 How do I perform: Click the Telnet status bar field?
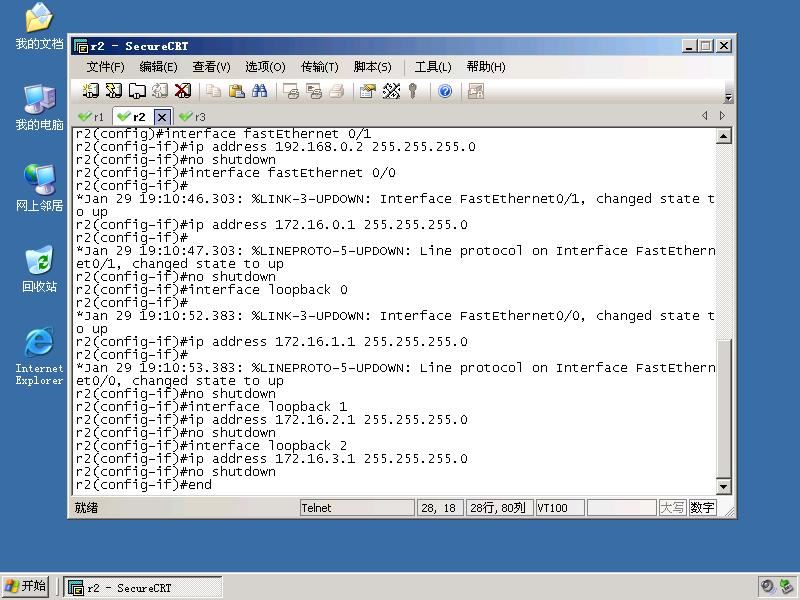(x=357, y=508)
